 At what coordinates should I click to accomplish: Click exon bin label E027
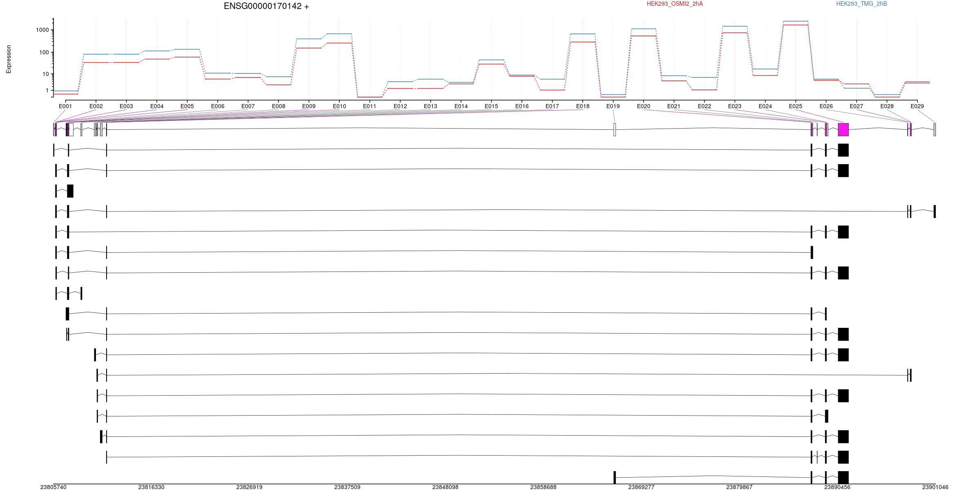pos(856,106)
